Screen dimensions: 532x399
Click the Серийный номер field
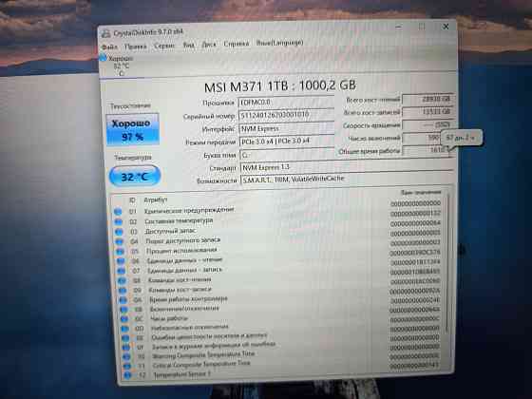tap(286, 115)
